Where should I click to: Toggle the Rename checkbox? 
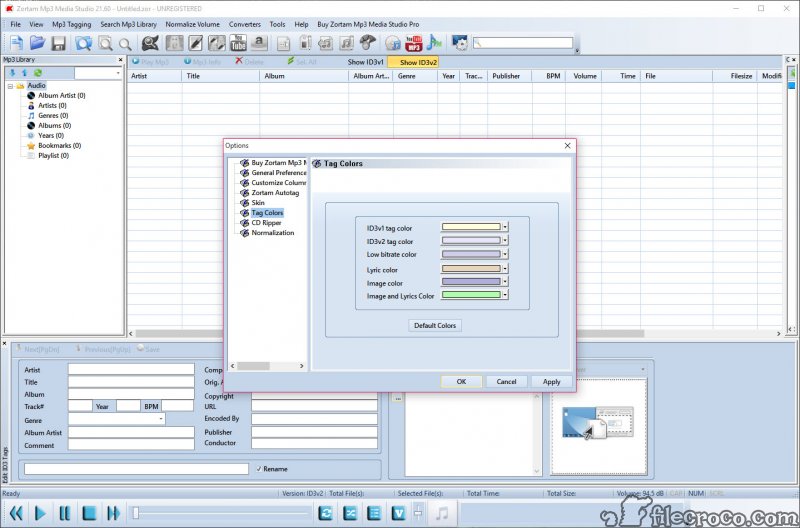click(259, 469)
